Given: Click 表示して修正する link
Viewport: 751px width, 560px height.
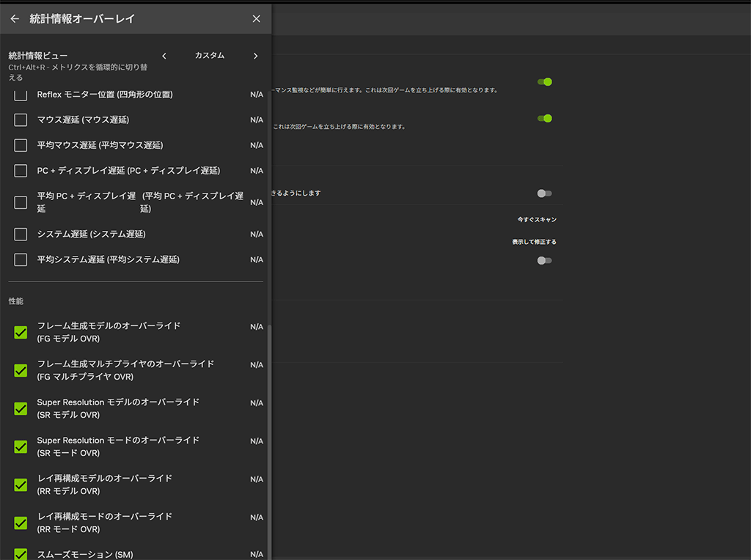Looking at the screenshot, I should (534, 242).
